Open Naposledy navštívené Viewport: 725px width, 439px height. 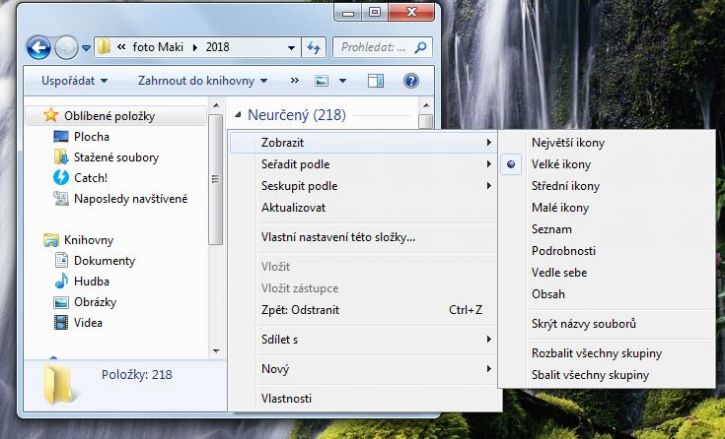pos(131,199)
